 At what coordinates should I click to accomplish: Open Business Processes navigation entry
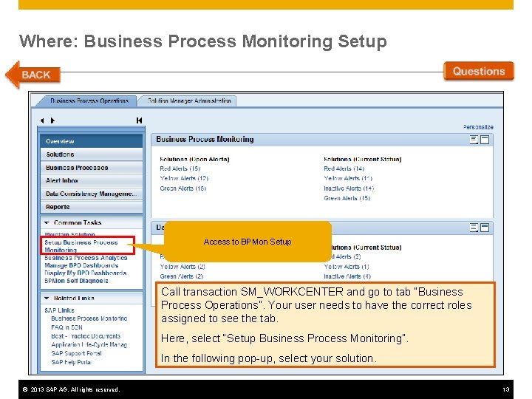pos(92,168)
